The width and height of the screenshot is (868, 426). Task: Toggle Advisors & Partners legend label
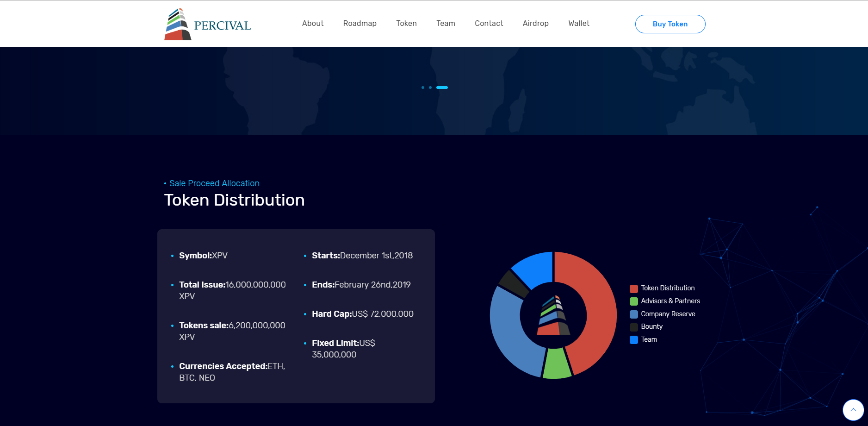tap(670, 301)
